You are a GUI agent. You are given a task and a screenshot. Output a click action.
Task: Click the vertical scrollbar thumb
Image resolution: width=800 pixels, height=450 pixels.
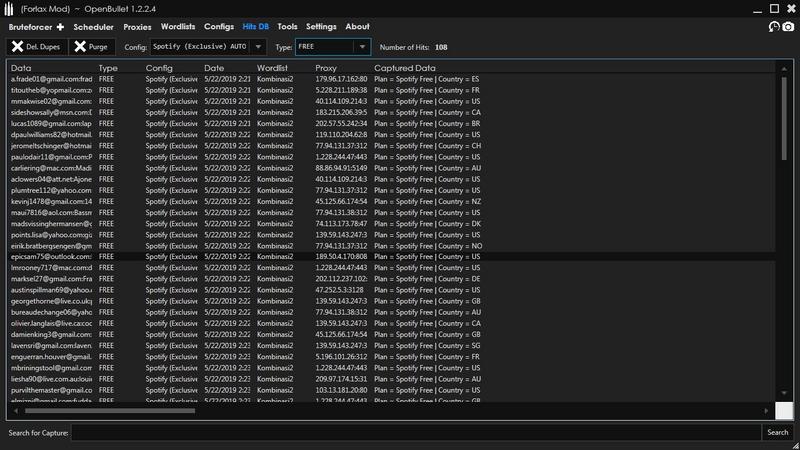click(x=784, y=118)
